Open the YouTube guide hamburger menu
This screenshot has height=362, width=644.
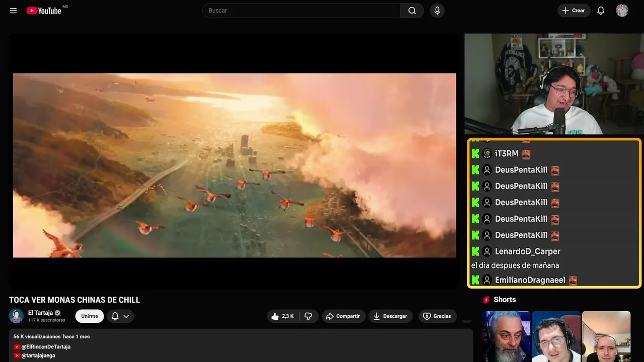click(14, 11)
